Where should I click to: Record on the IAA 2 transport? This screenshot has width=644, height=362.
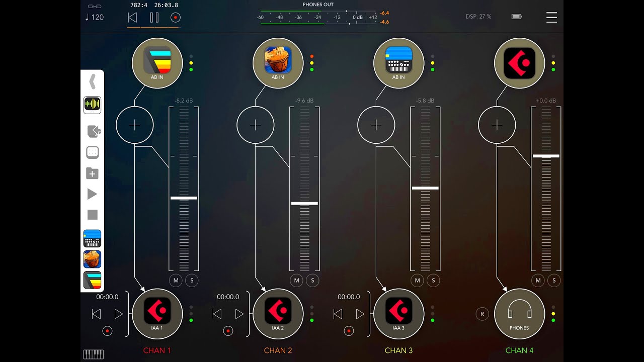[228, 331]
